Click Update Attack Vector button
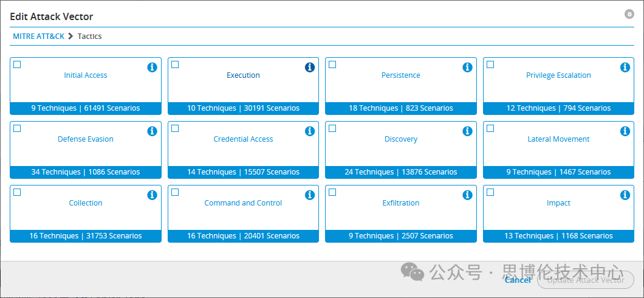 [586, 280]
